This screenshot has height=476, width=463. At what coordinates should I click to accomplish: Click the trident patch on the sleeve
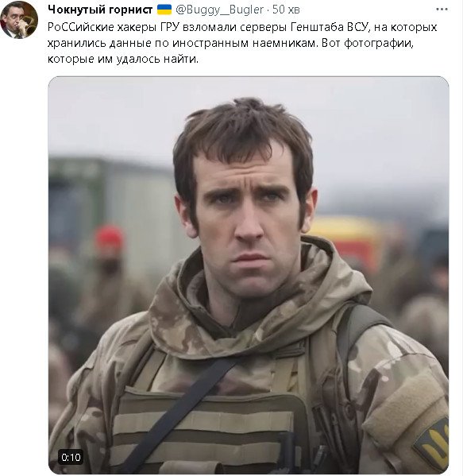[431, 441]
